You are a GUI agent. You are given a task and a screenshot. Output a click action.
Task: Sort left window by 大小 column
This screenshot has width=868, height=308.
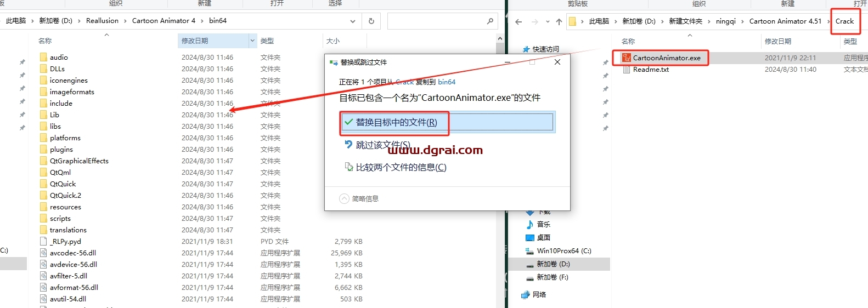pyautogui.click(x=333, y=41)
